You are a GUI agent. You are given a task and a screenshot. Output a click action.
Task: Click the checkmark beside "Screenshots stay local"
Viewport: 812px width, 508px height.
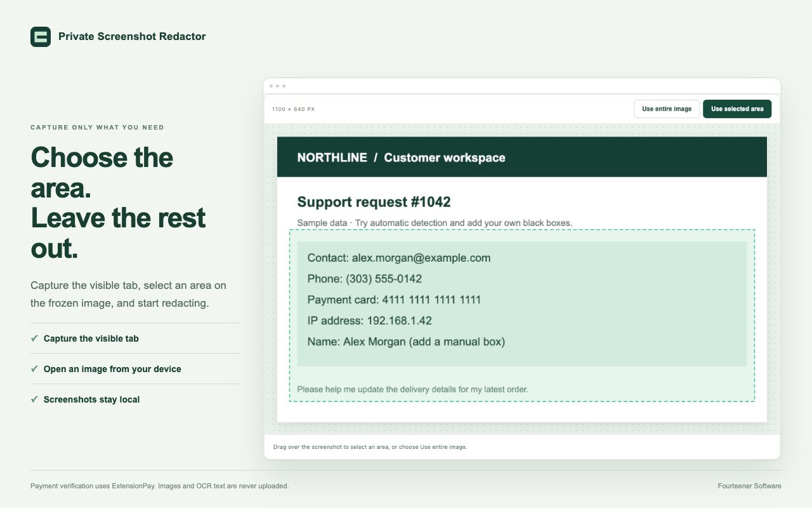(x=34, y=399)
